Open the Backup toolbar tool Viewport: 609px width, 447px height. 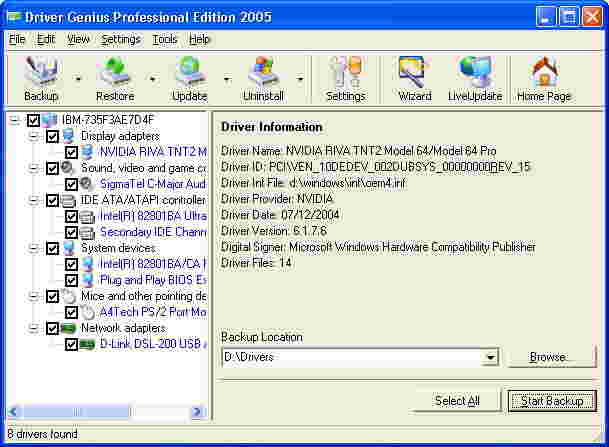[x=41, y=80]
